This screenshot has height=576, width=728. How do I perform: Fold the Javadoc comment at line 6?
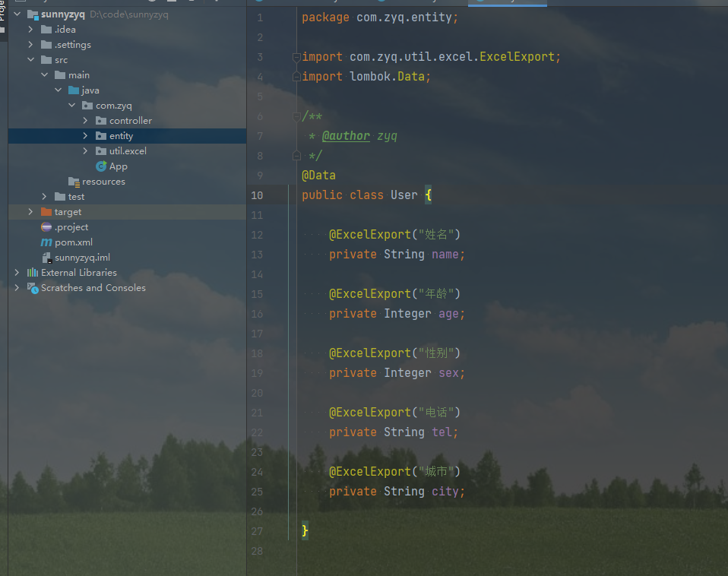[296, 116]
